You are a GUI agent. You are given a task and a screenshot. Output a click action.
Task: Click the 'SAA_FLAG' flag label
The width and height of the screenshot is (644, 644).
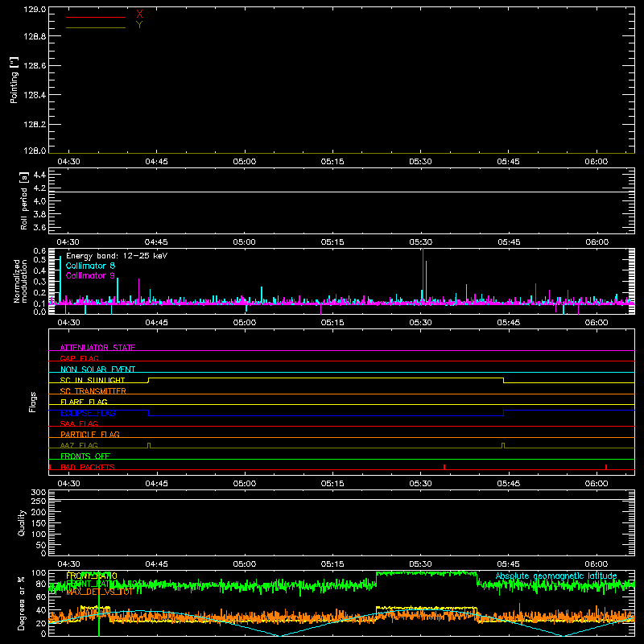[79, 423]
